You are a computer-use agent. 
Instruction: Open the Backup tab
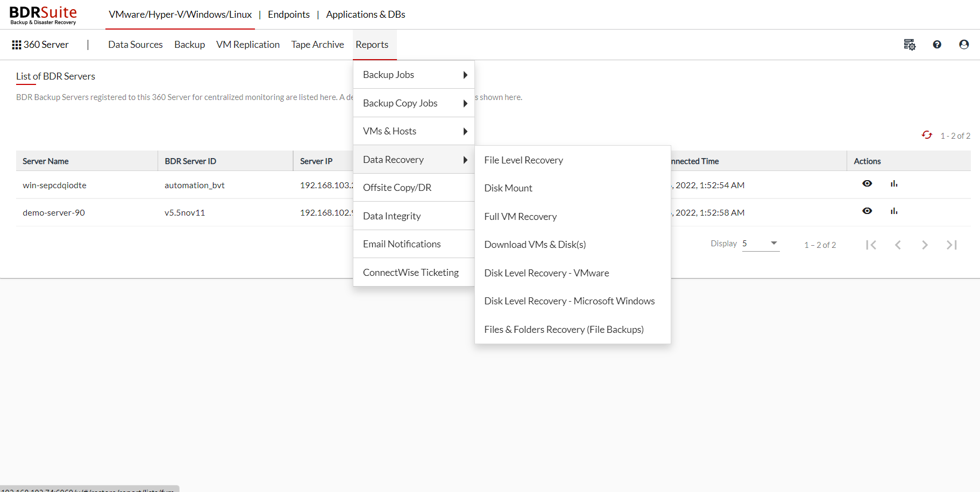coord(189,45)
